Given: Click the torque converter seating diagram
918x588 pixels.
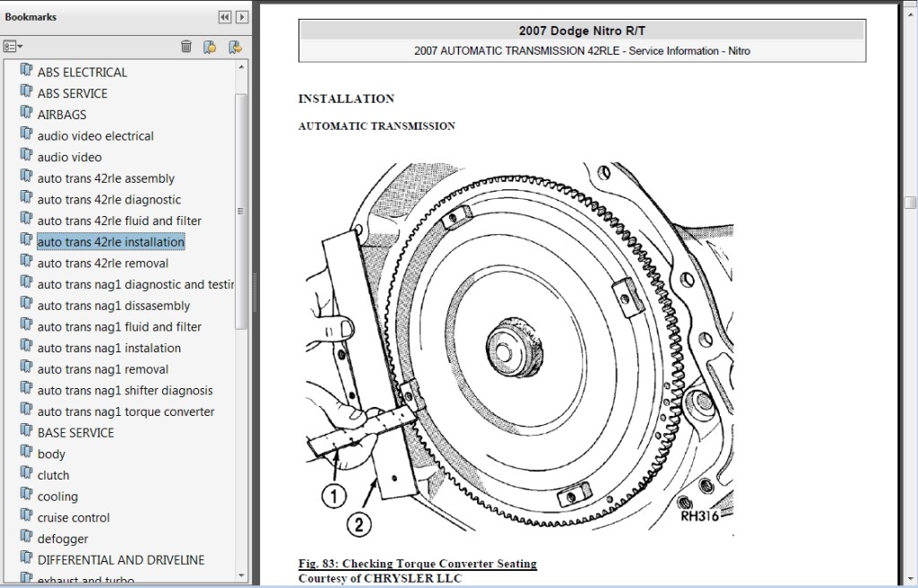Looking at the screenshot, I should tap(520, 349).
